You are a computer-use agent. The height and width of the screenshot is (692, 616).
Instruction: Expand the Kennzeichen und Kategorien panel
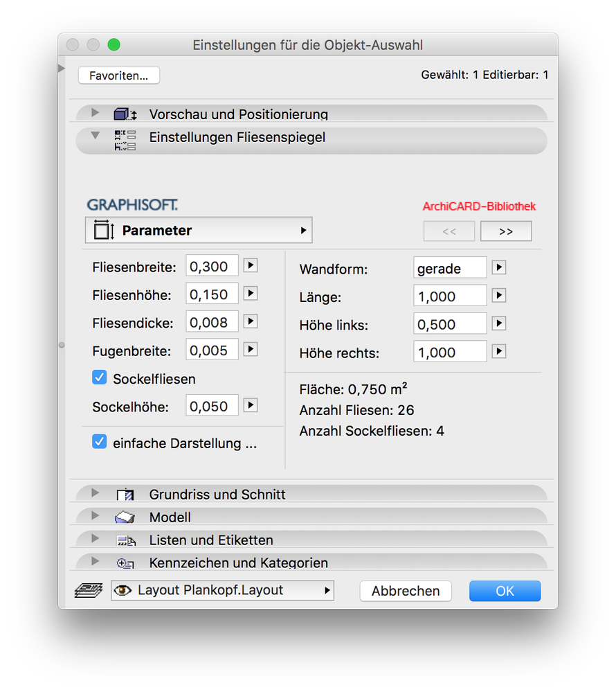point(95,561)
